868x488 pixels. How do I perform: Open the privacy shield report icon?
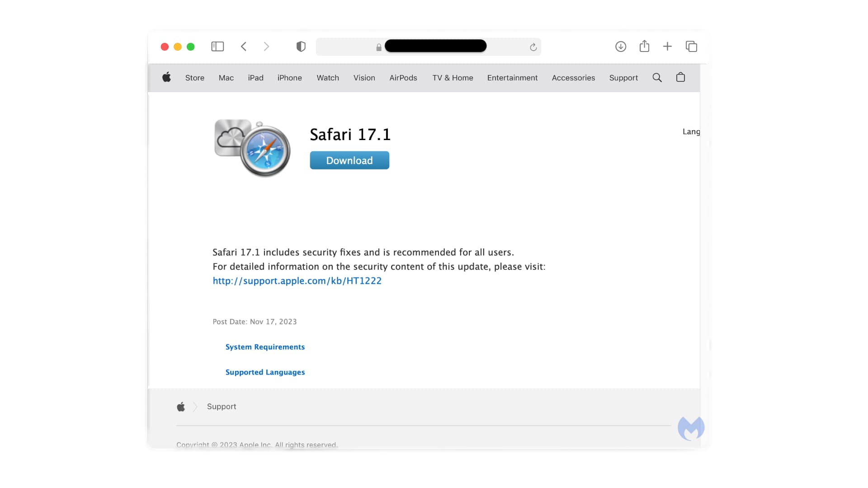(x=301, y=47)
